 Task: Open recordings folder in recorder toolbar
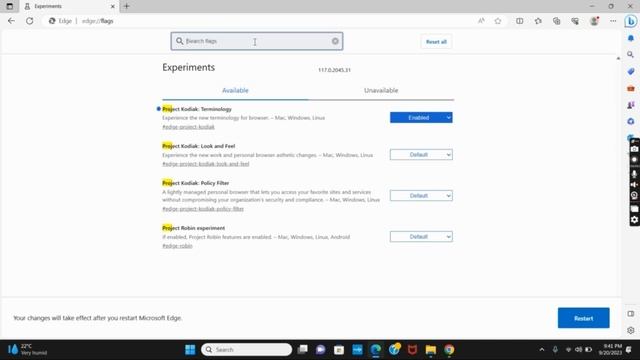click(x=634, y=209)
